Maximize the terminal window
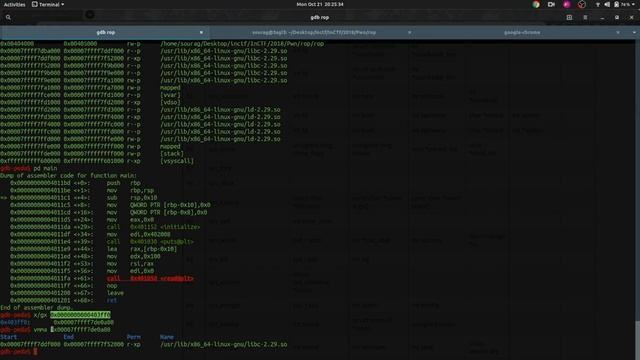The height and width of the screenshot is (360, 640). pos(617,18)
